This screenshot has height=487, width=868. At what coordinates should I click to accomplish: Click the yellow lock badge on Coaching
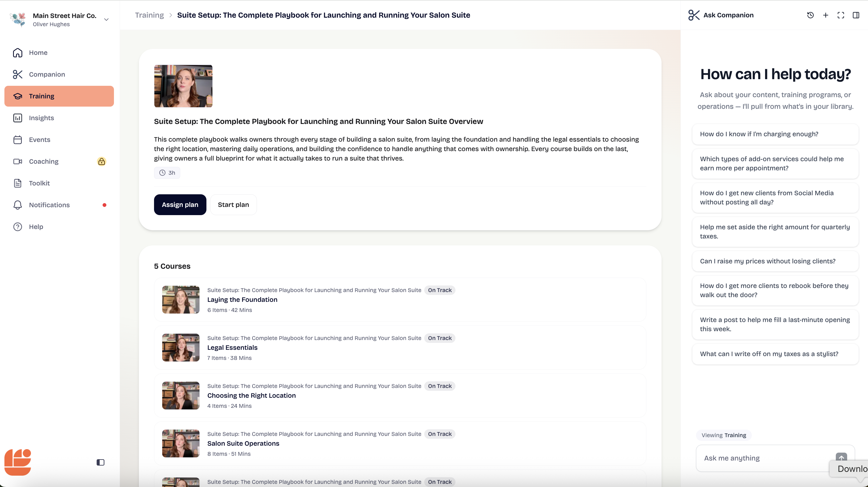point(101,162)
